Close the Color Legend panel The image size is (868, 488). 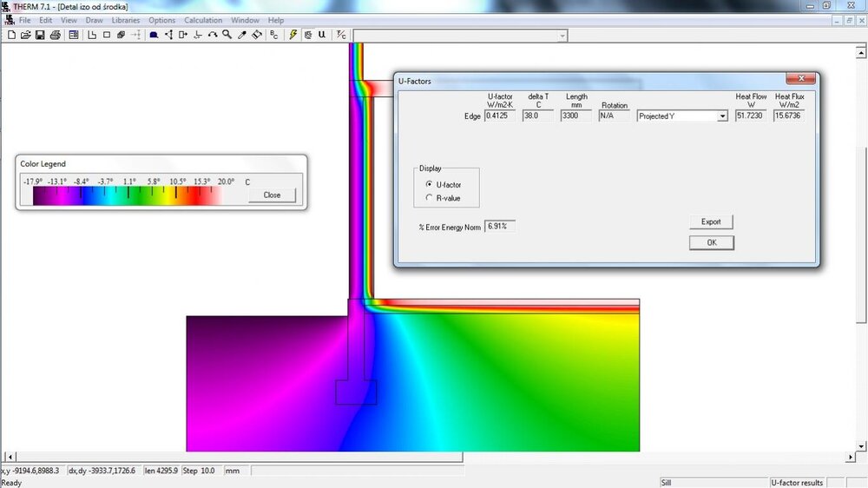272,195
